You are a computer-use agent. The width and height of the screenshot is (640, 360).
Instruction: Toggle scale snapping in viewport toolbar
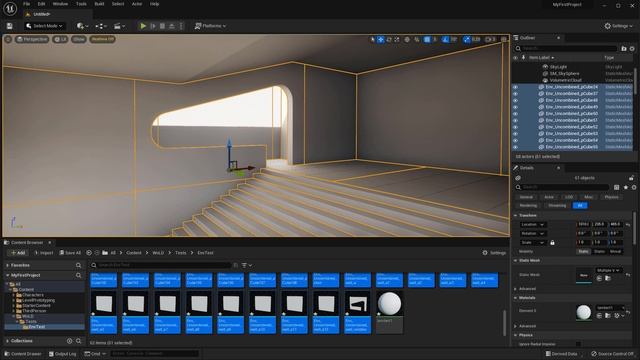pos(467,40)
